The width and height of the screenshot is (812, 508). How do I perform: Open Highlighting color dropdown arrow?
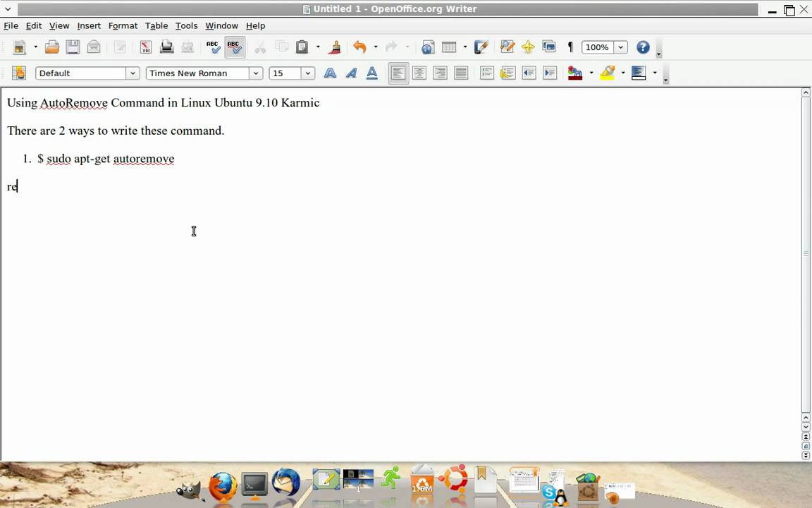pyautogui.click(x=622, y=73)
